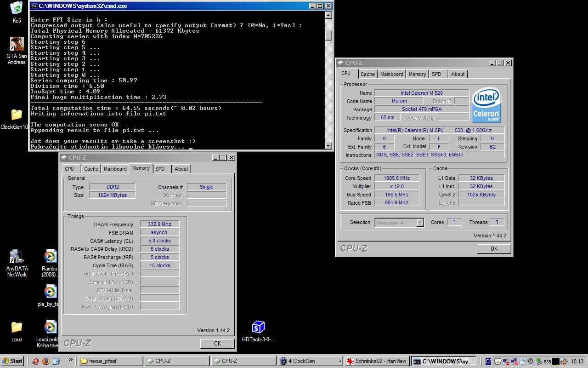Click the Bus Speed 165.5 MHz field
The image size is (588, 368).
(x=397, y=195)
